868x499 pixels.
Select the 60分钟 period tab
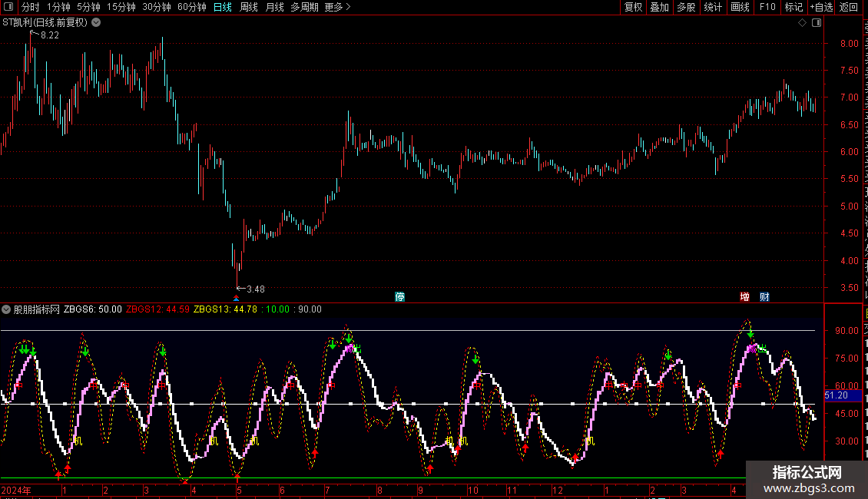tap(191, 7)
